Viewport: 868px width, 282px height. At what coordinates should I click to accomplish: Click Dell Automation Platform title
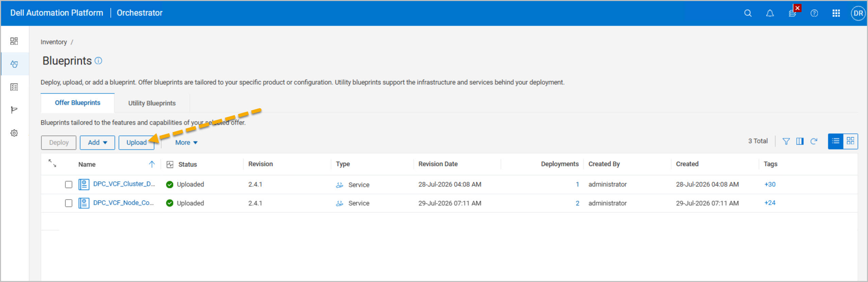56,13
